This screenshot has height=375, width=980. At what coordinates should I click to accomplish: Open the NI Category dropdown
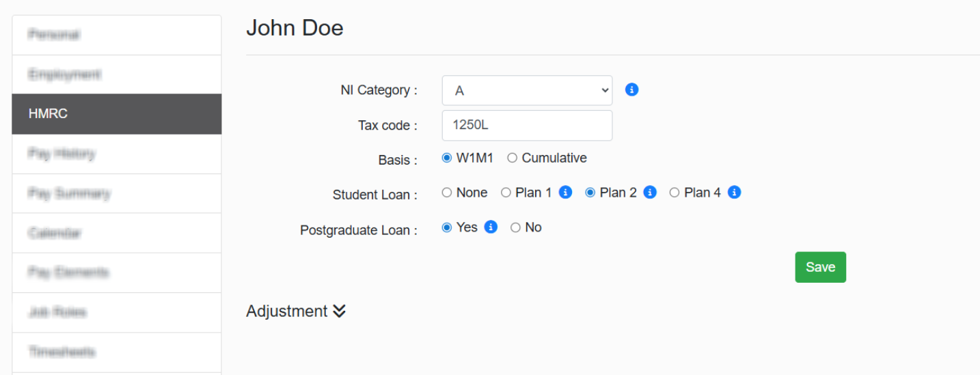(527, 90)
